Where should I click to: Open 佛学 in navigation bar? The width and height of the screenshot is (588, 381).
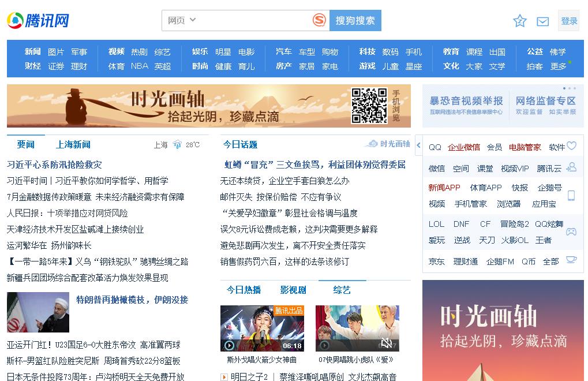point(558,51)
